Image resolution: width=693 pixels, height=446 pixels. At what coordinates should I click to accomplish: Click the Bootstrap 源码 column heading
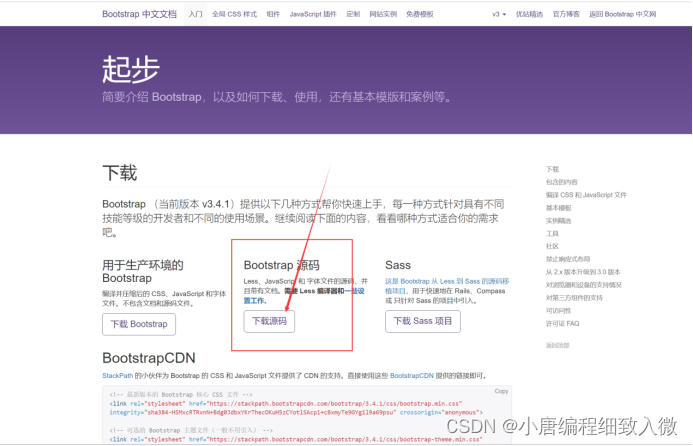point(282,265)
